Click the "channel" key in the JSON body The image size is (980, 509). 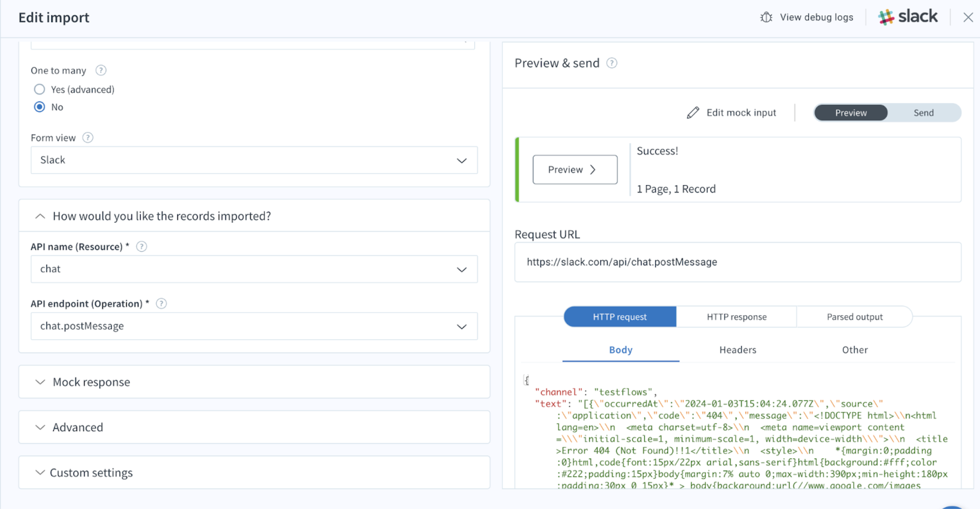559,392
